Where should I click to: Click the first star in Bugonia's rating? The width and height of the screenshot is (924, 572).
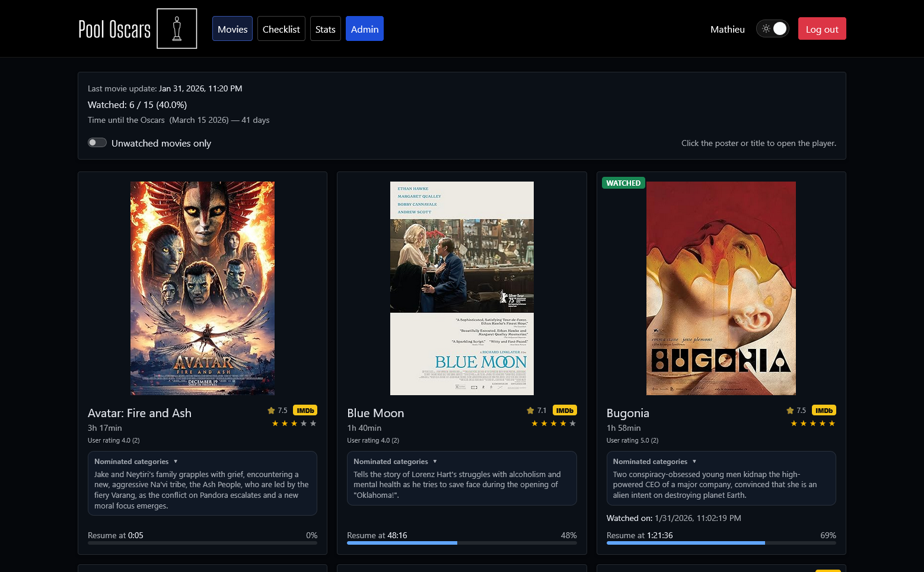point(794,424)
